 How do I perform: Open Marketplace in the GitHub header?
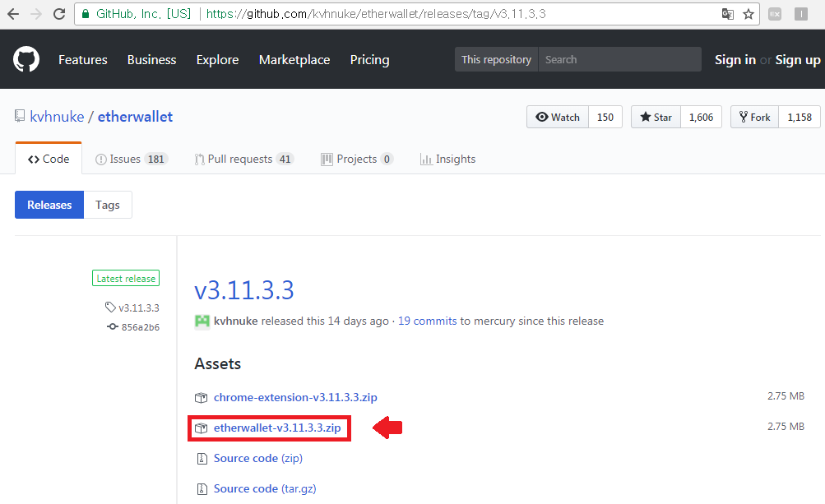click(x=294, y=60)
